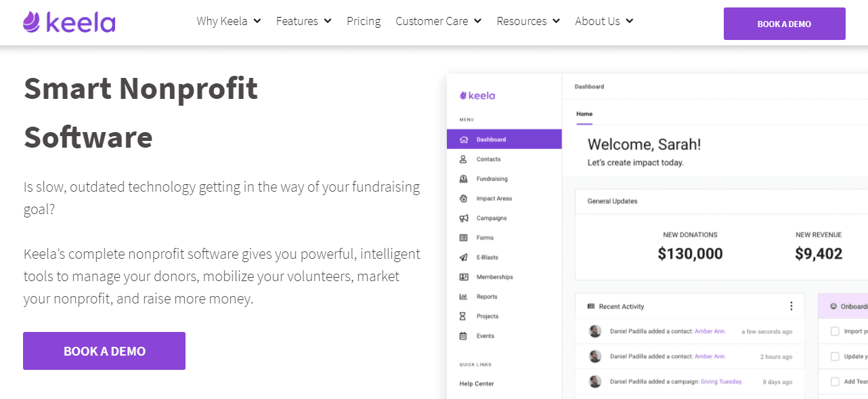Click the E-Blasts paper plane icon
The image size is (868, 399).
[x=463, y=257]
